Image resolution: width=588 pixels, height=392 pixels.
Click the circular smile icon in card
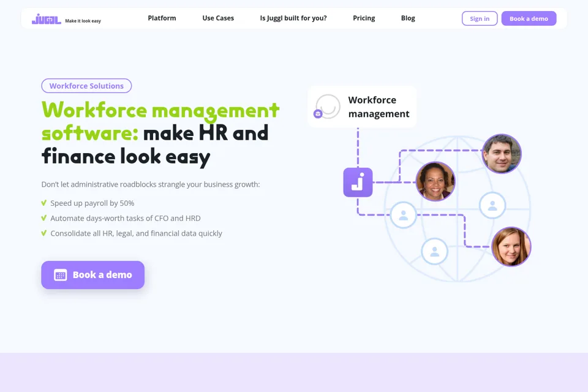click(x=328, y=106)
